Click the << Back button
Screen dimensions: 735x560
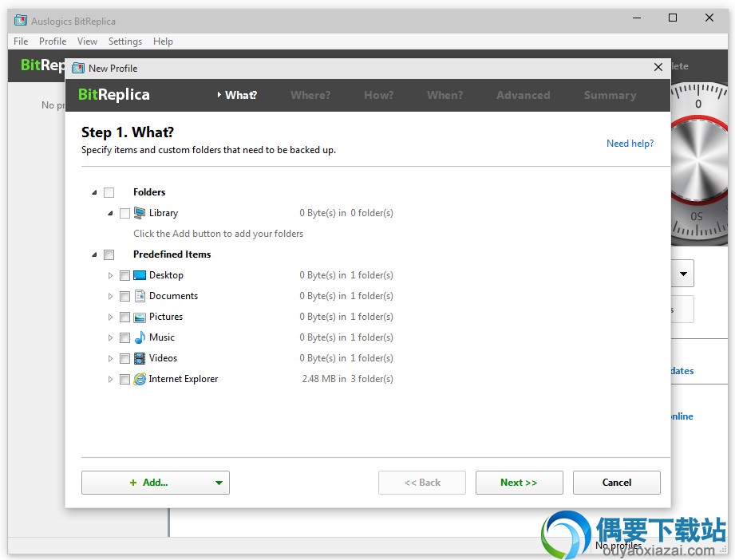pyautogui.click(x=422, y=483)
